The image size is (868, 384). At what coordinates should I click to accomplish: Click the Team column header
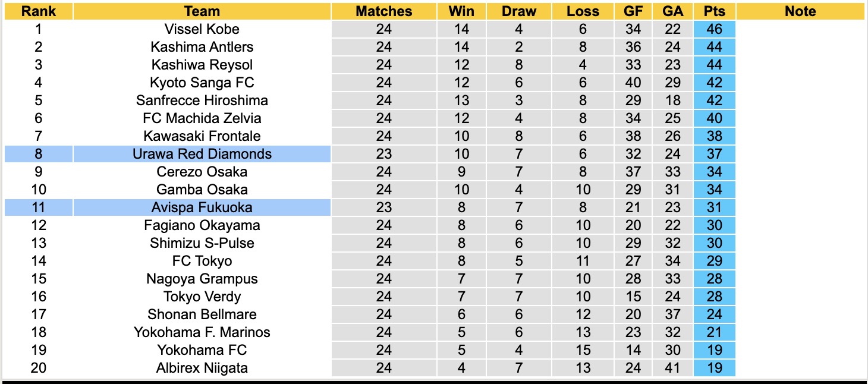click(202, 11)
